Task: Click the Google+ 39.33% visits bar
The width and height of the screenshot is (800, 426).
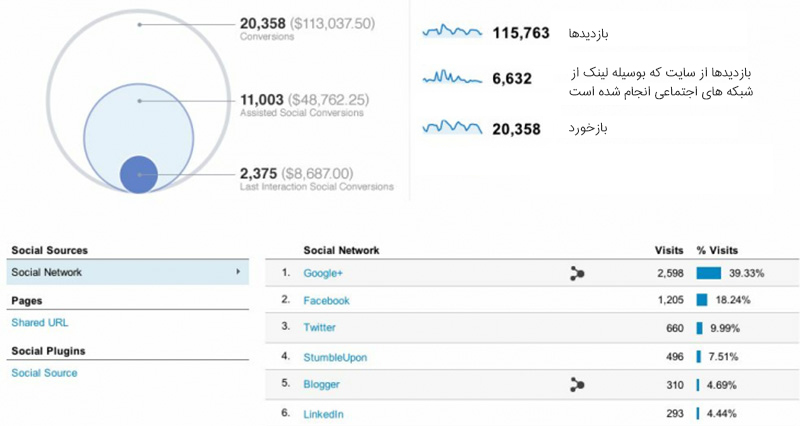Action: click(709, 273)
